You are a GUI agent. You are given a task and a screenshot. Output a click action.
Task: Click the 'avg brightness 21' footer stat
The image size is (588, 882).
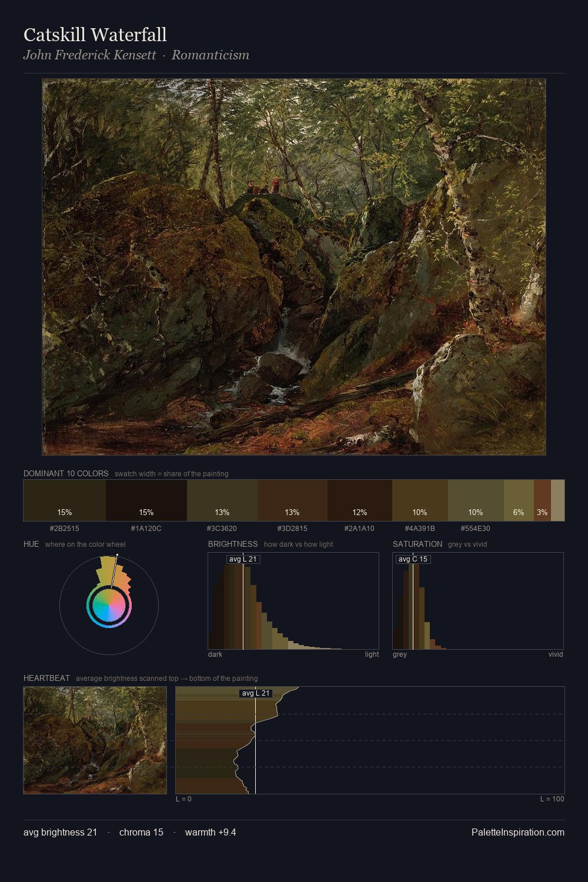click(60, 832)
